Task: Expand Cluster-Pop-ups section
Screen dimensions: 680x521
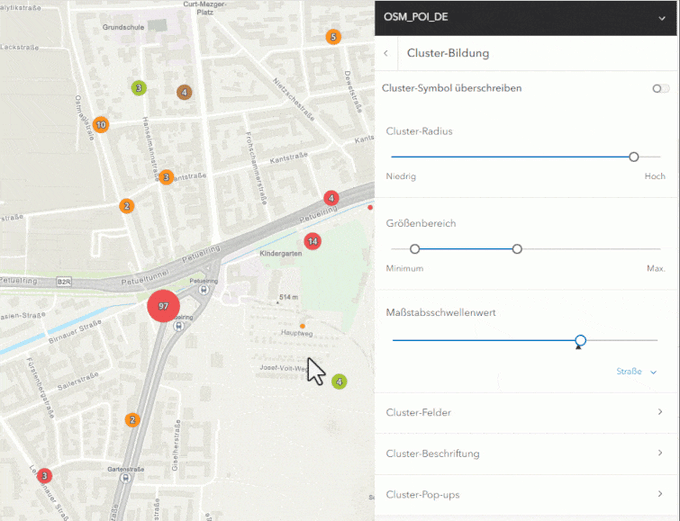Action: pyautogui.click(x=526, y=495)
